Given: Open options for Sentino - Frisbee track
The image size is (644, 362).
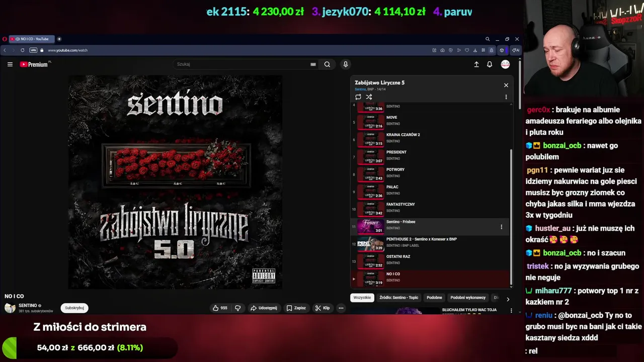Looking at the screenshot, I should pos(501,227).
